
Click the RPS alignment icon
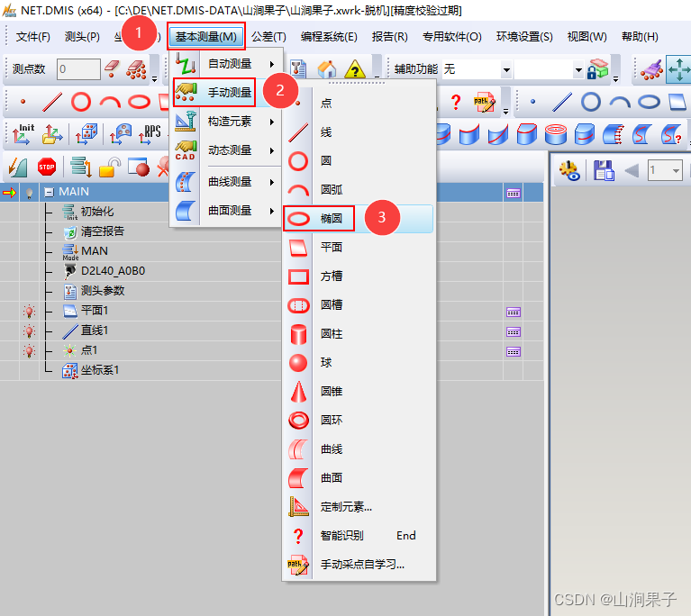point(150,133)
